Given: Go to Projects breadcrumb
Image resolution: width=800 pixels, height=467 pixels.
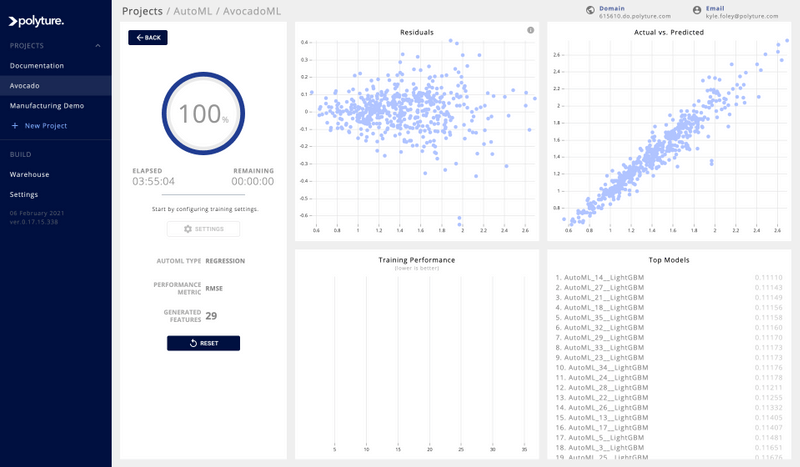Looking at the screenshot, I should click(x=142, y=11).
